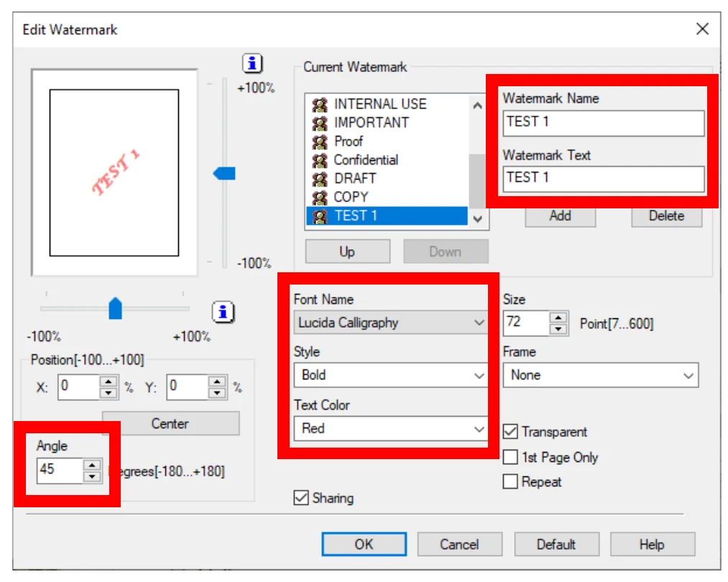
Task: Select COPY watermark in list
Action: point(387,197)
